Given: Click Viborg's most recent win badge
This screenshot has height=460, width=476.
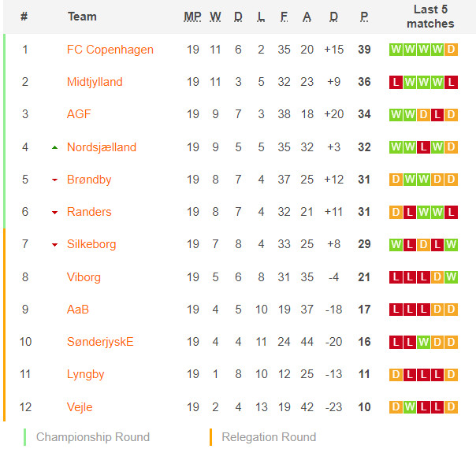Looking at the screenshot, I should pyautogui.click(x=451, y=276).
